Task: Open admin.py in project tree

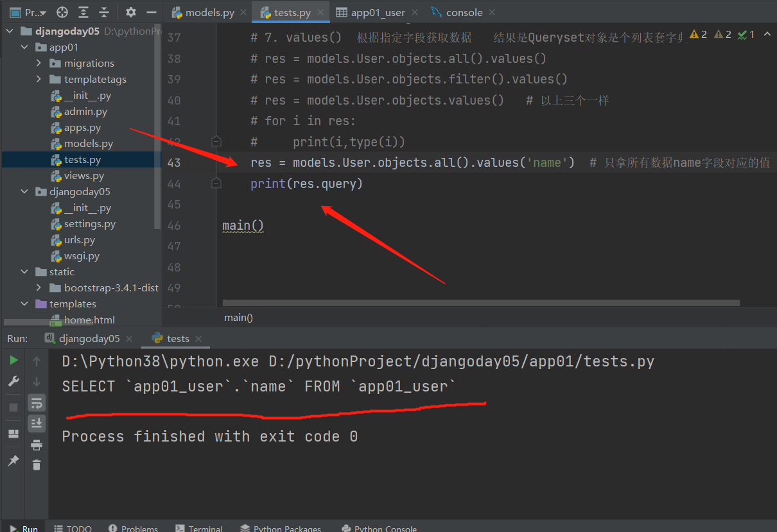Action: (85, 111)
